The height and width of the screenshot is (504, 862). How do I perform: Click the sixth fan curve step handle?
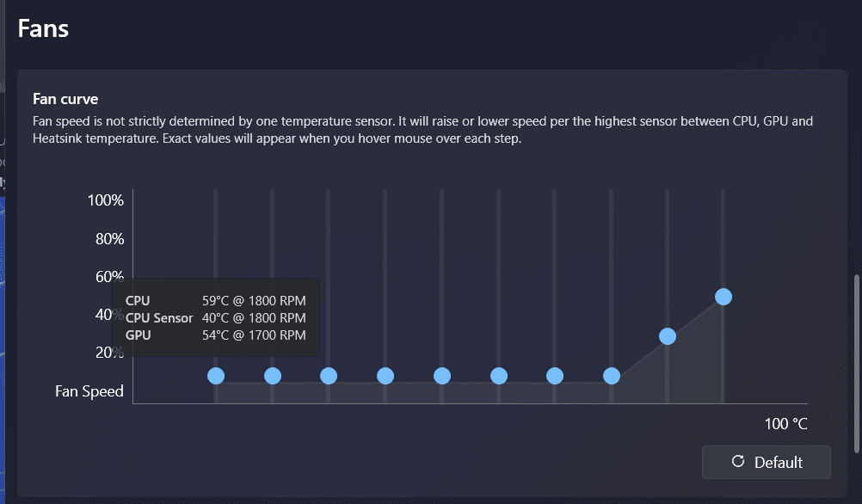tap(499, 376)
